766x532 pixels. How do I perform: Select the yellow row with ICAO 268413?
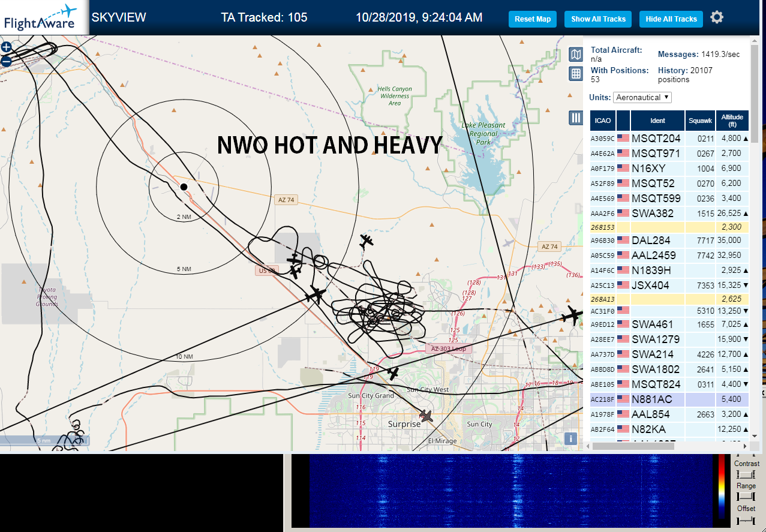[669, 299]
